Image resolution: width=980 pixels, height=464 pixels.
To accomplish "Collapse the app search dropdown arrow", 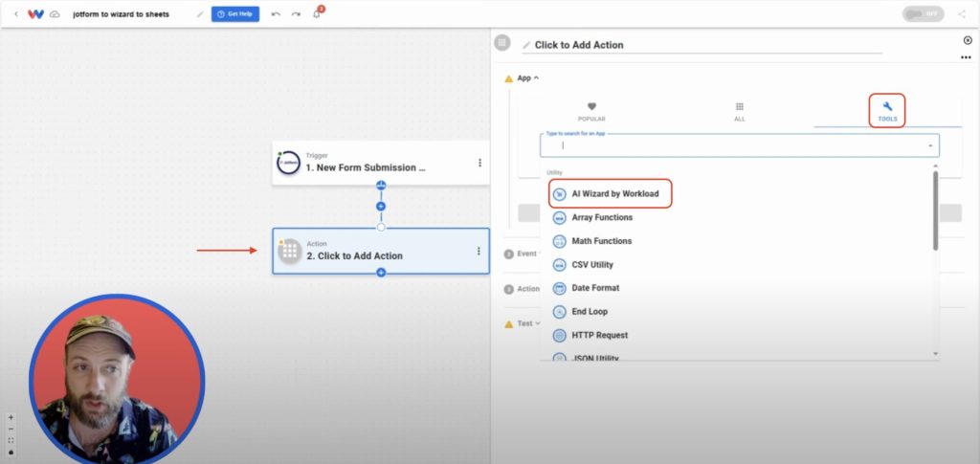I will coord(930,145).
